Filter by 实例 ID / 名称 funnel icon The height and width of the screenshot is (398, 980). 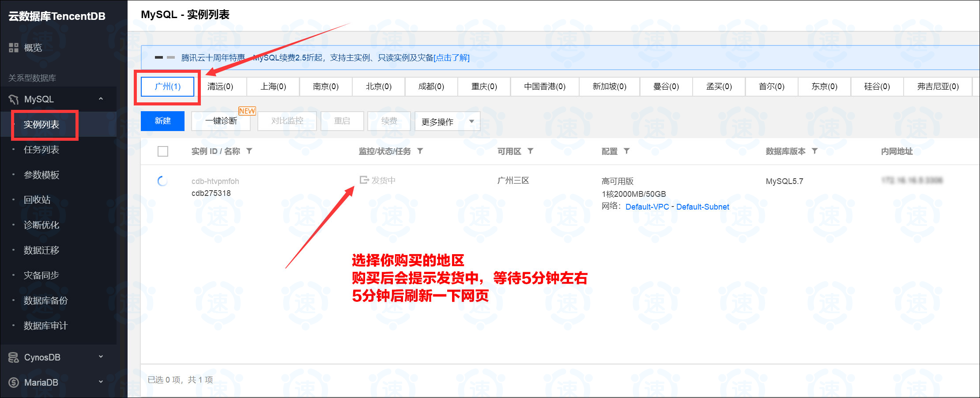point(249,151)
